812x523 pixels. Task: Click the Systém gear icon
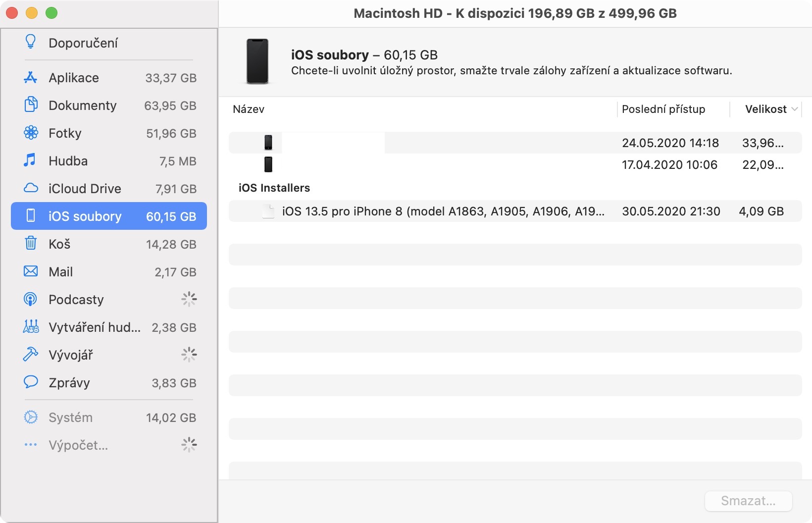[x=31, y=417]
